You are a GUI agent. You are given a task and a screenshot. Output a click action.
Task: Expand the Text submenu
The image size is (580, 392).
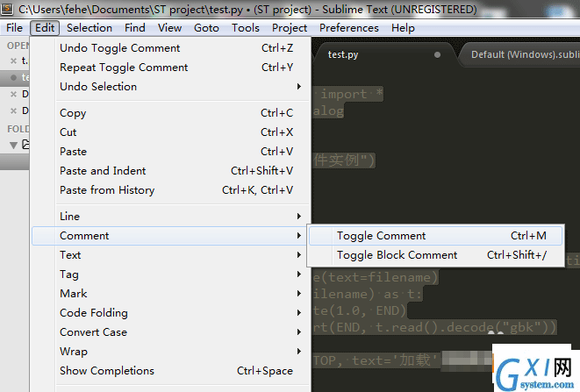(x=170, y=255)
